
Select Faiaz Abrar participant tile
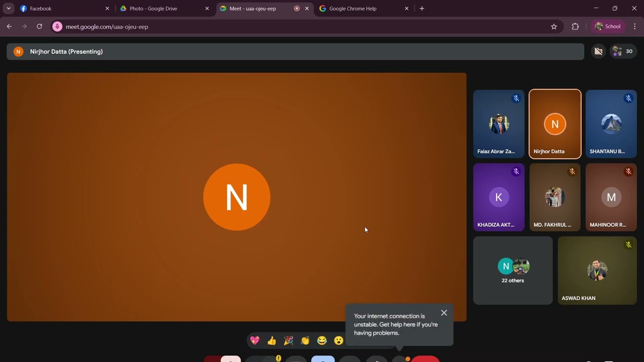pyautogui.click(x=499, y=124)
